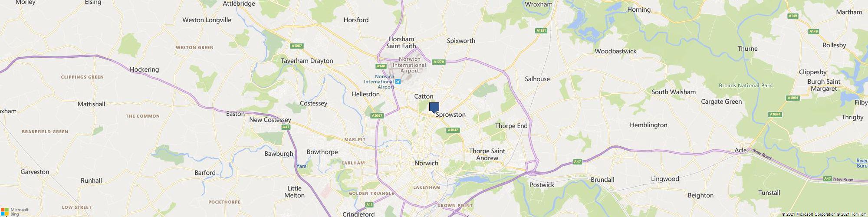The height and width of the screenshot is (217, 868).
Task: Click the A1151 road shield near Wroxham
Action: (x=541, y=30)
